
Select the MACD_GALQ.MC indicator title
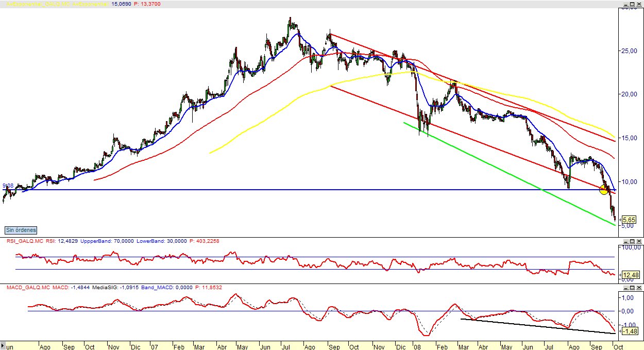28,287
